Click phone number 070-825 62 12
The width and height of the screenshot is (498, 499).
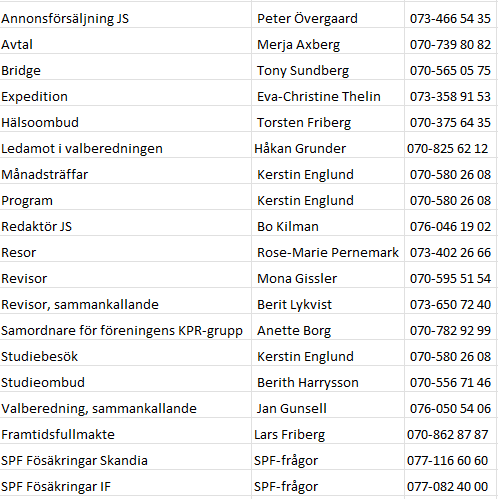(x=447, y=149)
